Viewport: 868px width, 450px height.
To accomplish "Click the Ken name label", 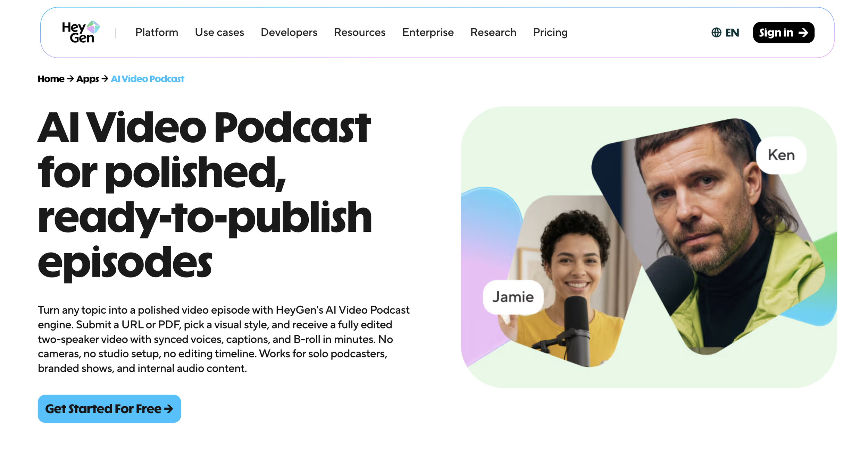I will [x=781, y=155].
